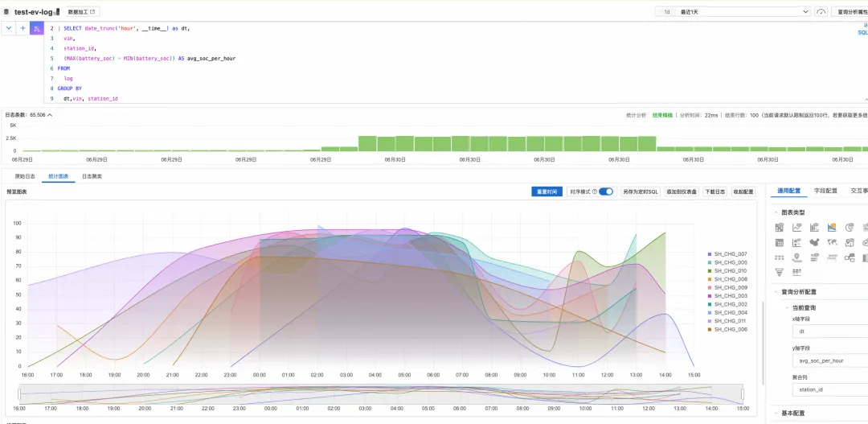This screenshot has height=424, width=868.
Task: Select the location pin map chart icon
Action: coord(849,242)
